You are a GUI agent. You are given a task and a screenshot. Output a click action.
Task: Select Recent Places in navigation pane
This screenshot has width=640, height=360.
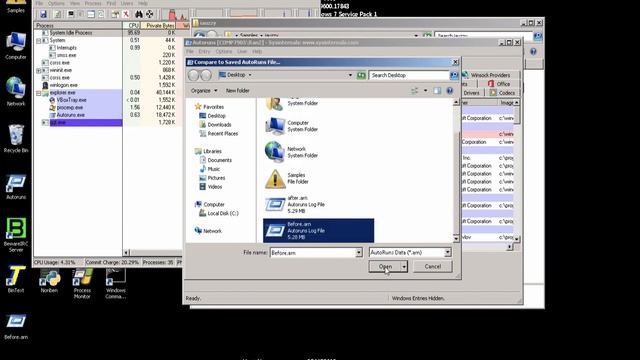[x=219, y=134]
